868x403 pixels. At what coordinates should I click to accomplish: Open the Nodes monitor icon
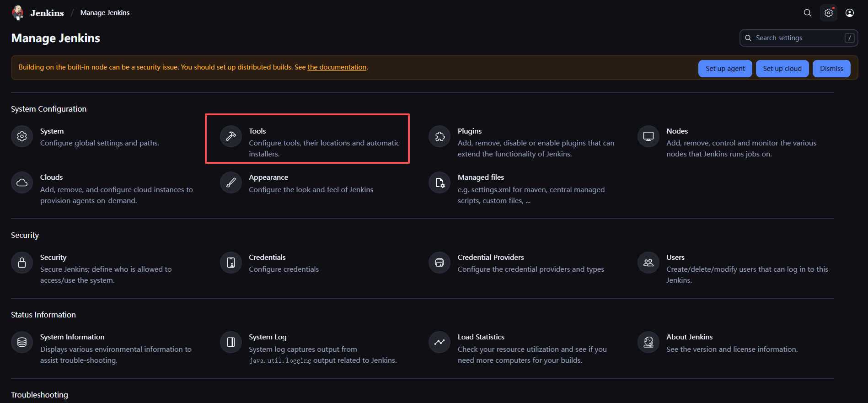(648, 136)
